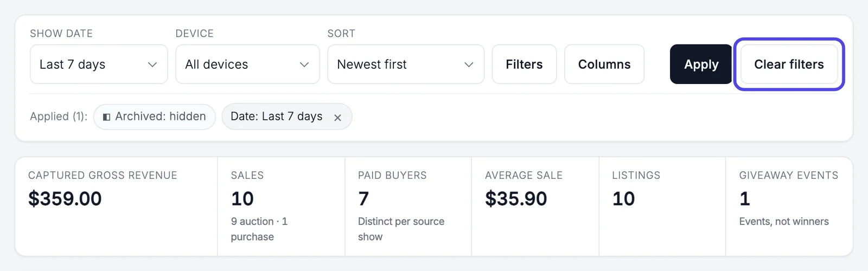
Task: Toggle the Archived: hidden chip
Action: click(155, 117)
